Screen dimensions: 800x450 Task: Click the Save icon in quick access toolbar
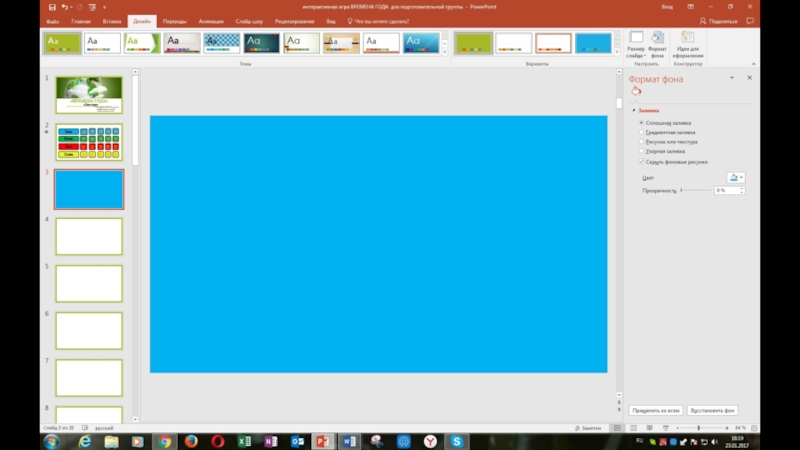coord(51,7)
